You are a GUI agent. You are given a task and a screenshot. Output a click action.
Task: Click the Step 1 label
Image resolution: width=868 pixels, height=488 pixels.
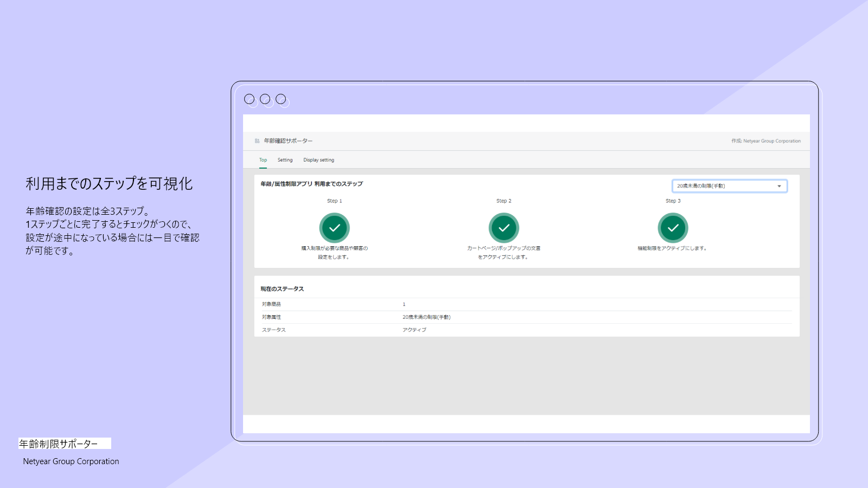335,201
